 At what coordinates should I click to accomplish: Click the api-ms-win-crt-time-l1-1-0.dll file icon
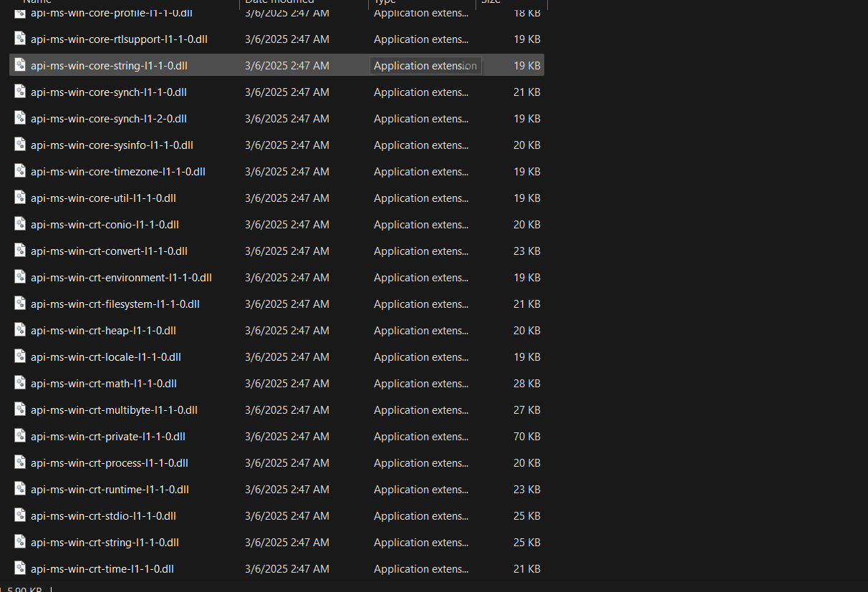(20, 568)
